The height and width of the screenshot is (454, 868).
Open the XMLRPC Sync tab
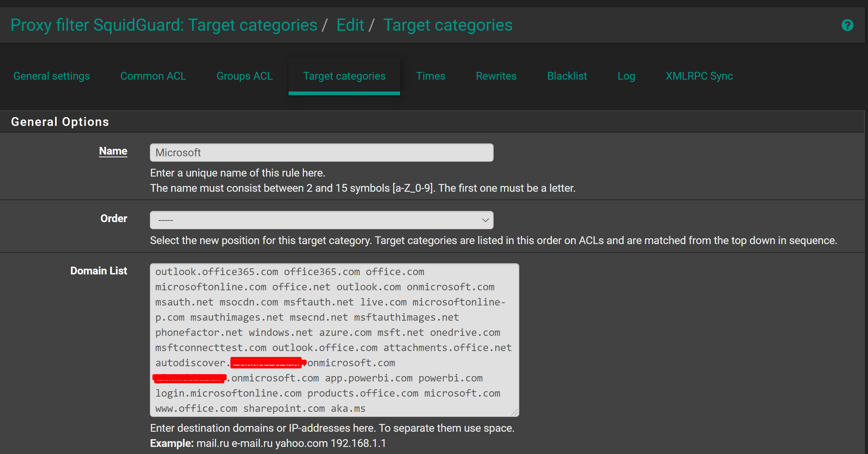[x=699, y=76]
